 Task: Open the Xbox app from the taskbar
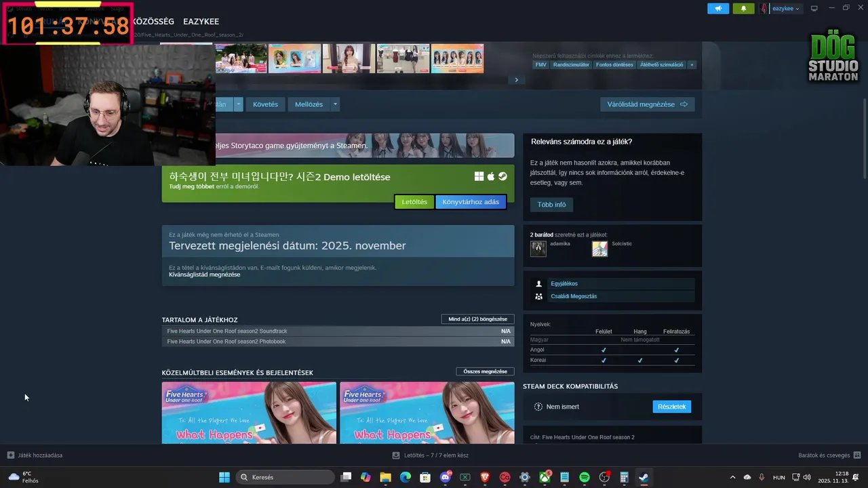tap(545, 477)
